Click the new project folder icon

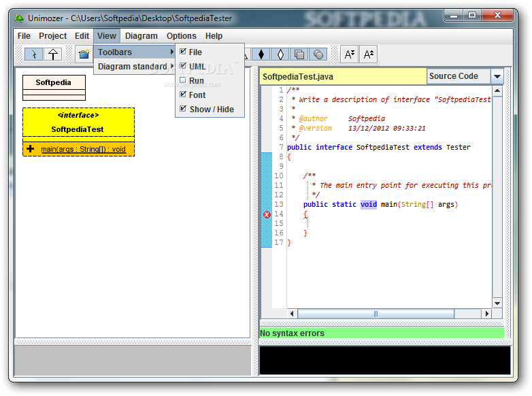[84, 54]
